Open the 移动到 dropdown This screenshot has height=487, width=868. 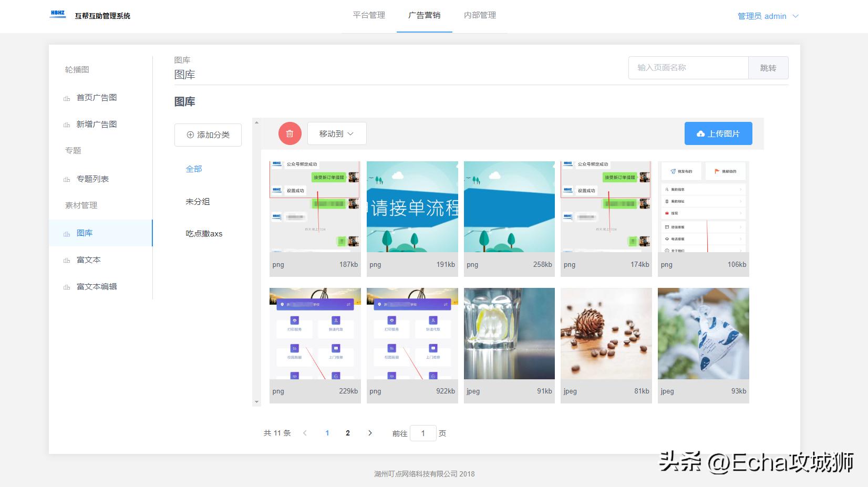tap(336, 133)
